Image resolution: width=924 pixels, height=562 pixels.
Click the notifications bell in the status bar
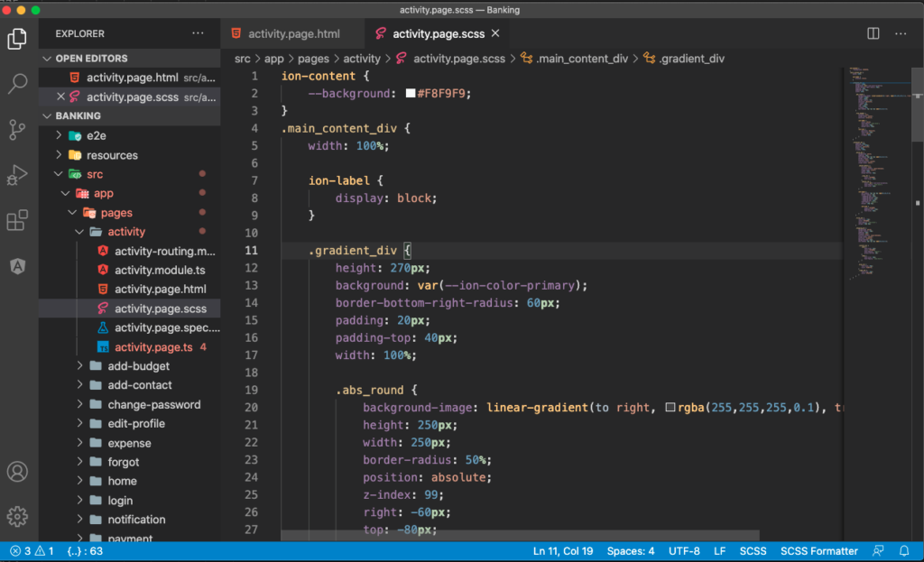[903, 550]
